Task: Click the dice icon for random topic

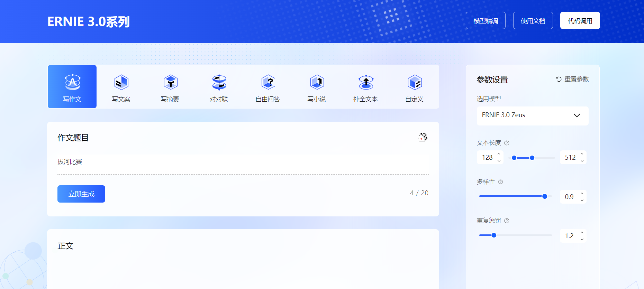Action: [x=423, y=137]
